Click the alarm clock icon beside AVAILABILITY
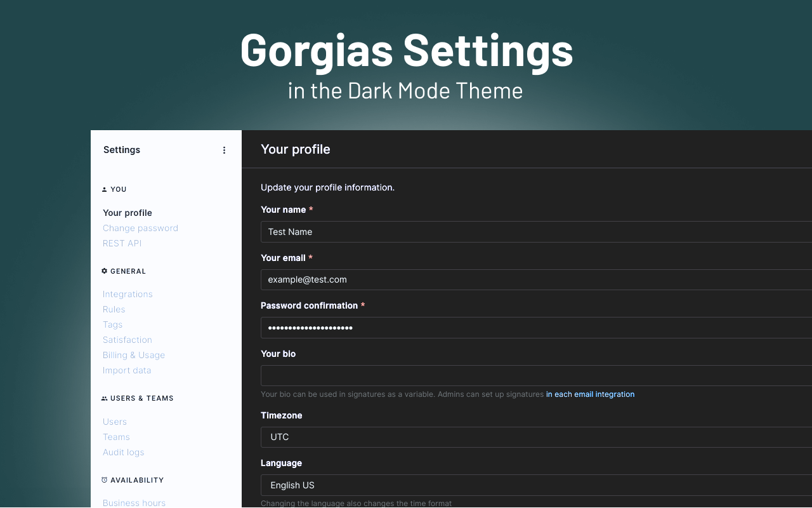Viewport: 812px width, 508px height. (104, 480)
